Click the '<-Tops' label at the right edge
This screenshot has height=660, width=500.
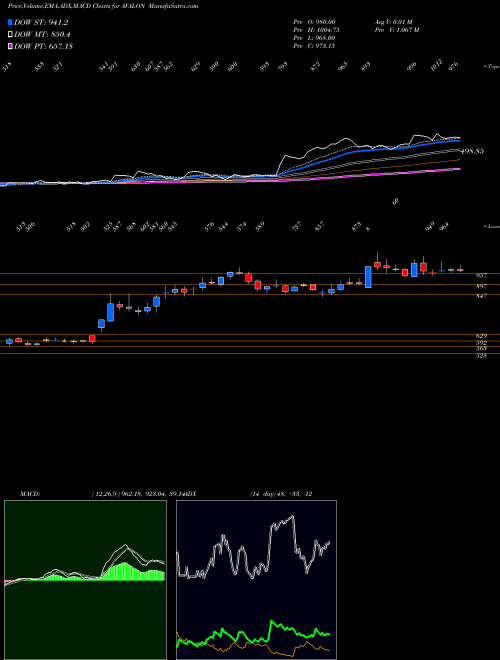coord(491,66)
